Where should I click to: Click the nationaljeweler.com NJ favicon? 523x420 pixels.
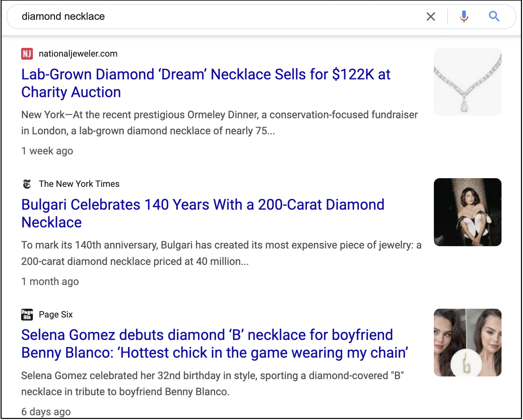click(27, 54)
